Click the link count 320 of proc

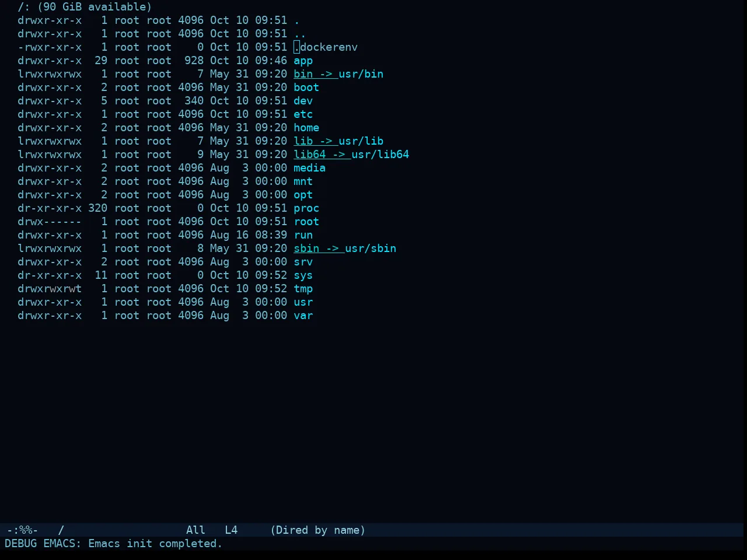tap(97, 208)
